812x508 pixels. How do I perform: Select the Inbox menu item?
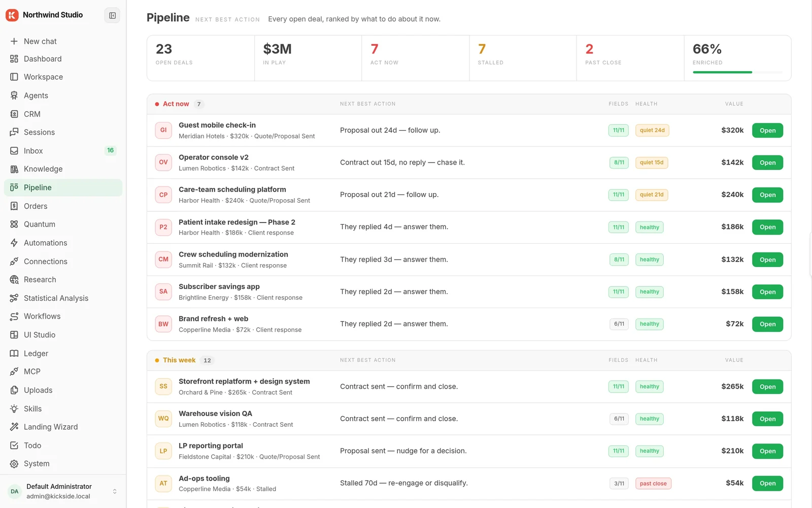pyautogui.click(x=63, y=151)
